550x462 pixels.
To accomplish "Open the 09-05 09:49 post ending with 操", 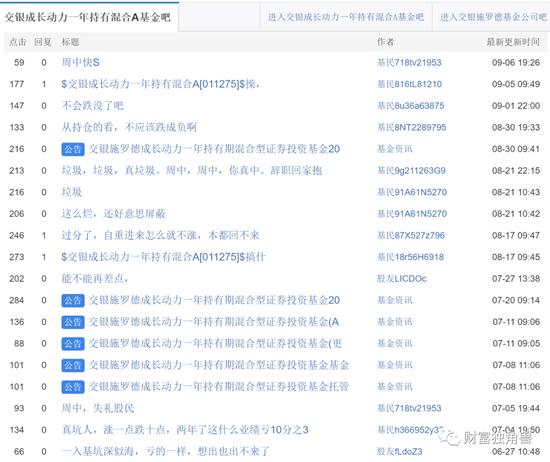I will [x=160, y=84].
